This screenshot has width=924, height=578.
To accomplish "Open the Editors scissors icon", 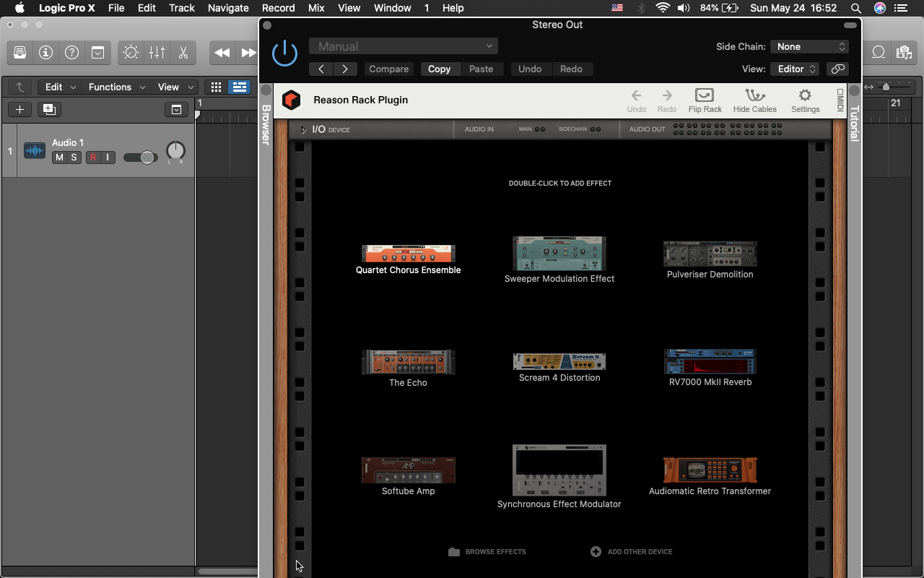I will click(183, 53).
